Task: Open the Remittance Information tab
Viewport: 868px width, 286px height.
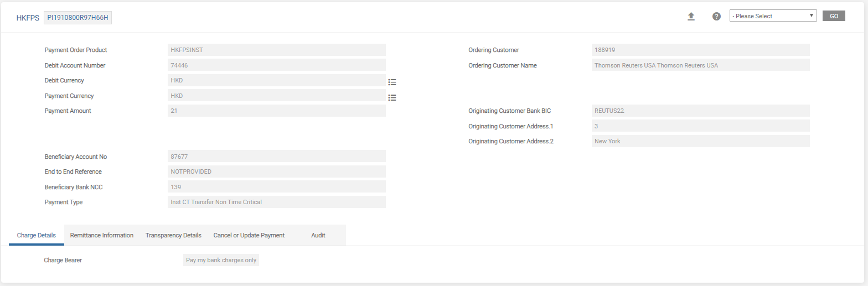Action: [x=102, y=236]
